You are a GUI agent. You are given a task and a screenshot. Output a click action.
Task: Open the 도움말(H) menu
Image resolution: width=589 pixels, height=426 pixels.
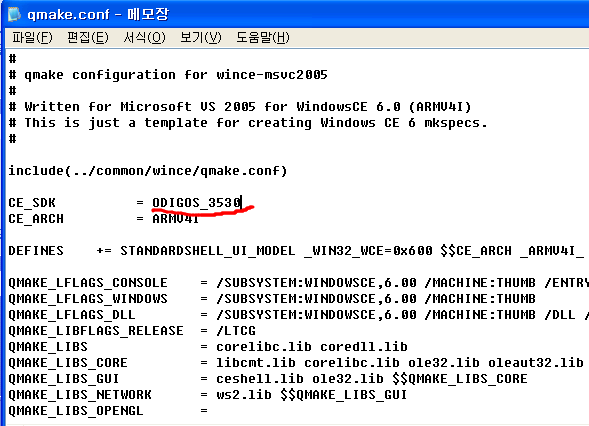(x=263, y=38)
